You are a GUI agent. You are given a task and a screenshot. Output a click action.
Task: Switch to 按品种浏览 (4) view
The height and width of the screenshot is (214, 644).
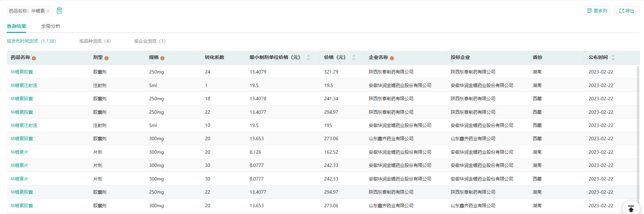pos(95,41)
